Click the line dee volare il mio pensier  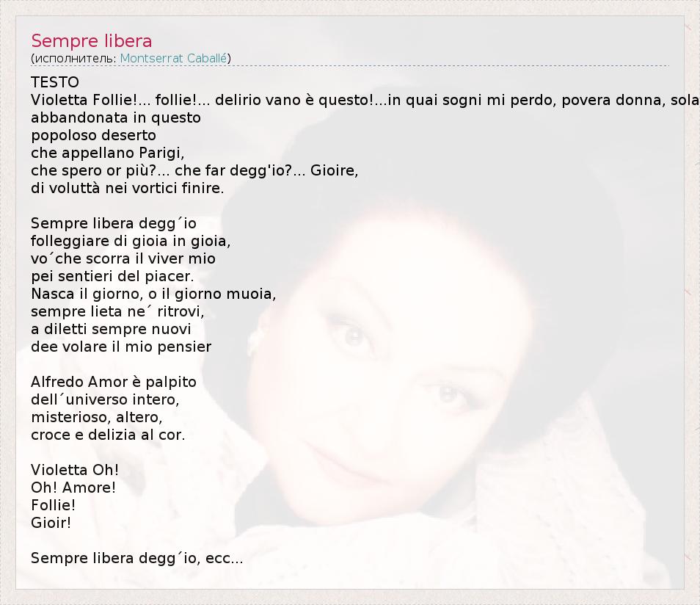121,347
